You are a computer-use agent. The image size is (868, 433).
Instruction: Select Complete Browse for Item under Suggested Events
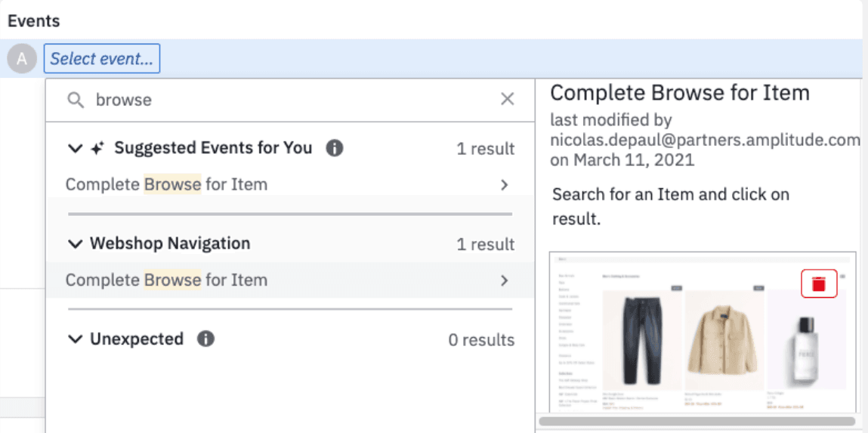coord(166,185)
